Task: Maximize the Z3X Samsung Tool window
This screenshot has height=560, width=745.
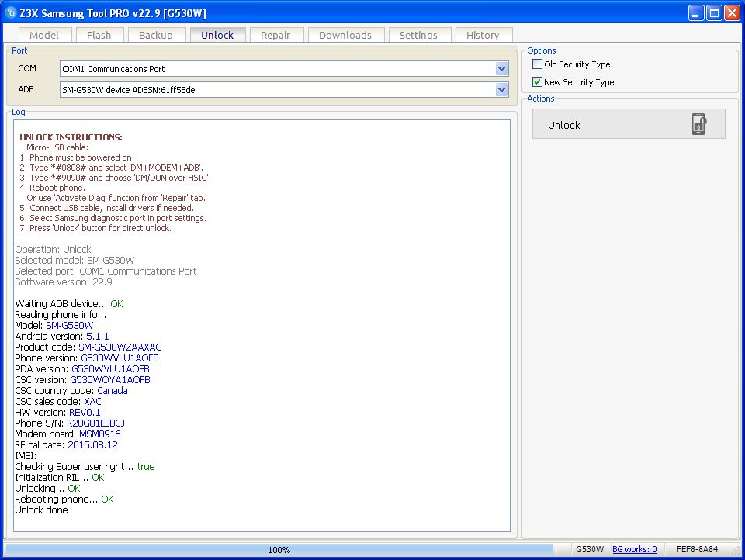Action: click(x=714, y=13)
